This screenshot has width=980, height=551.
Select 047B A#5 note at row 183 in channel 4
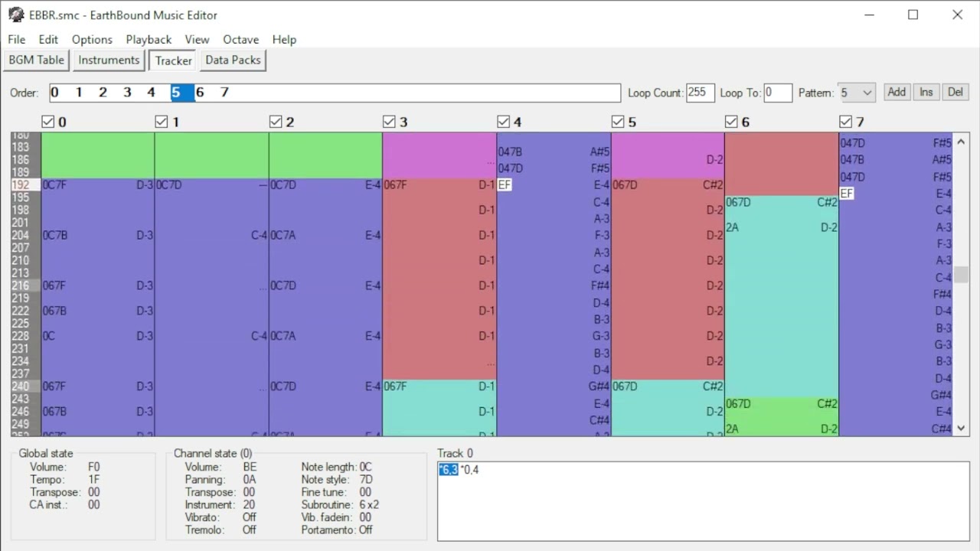coord(554,152)
